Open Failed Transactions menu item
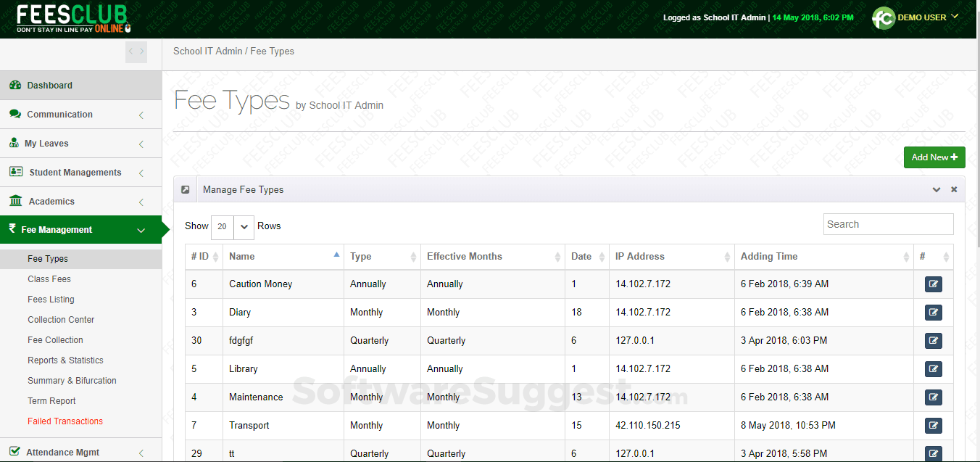The width and height of the screenshot is (980, 462). (x=65, y=421)
